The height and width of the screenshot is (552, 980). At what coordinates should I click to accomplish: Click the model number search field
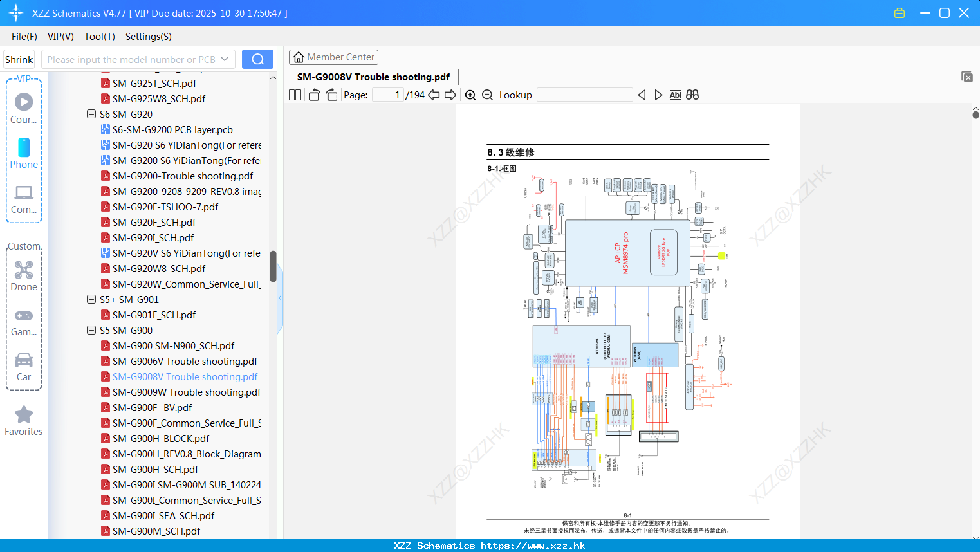pyautogui.click(x=131, y=59)
